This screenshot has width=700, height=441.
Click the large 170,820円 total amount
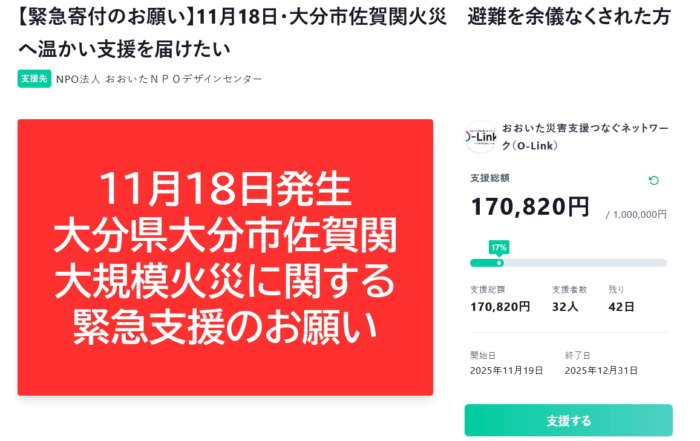[530, 207]
